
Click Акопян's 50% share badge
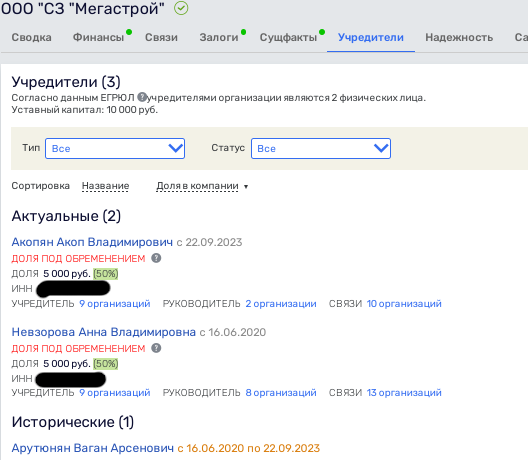click(106, 273)
